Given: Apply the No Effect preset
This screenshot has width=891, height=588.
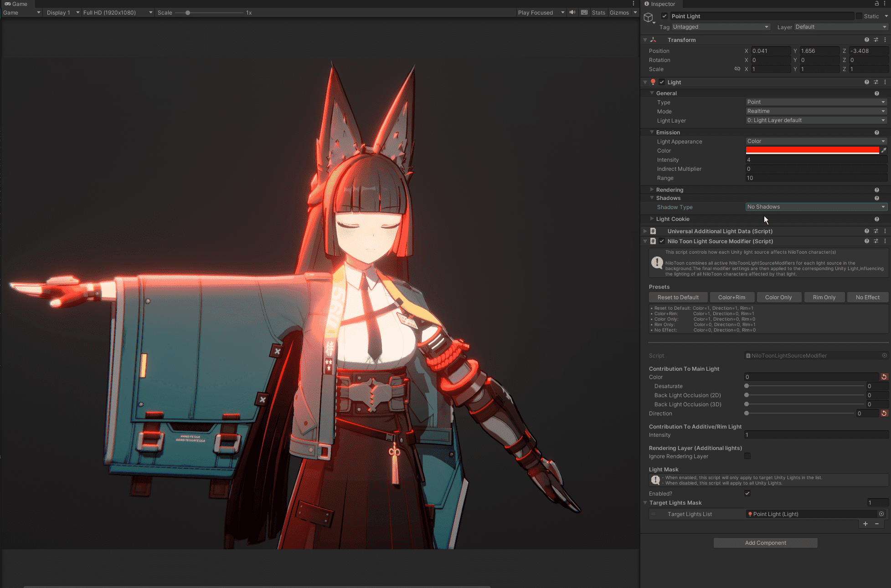Looking at the screenshot, I should (x=868, y=297).
